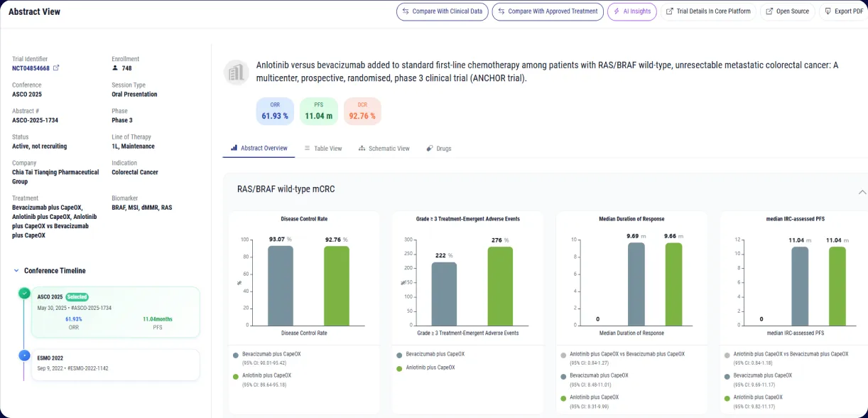Click the Selected badge on ASCO 2025
Image resolution: width=868 pixels, height=418 pixels.
click(x=77, y=297)
